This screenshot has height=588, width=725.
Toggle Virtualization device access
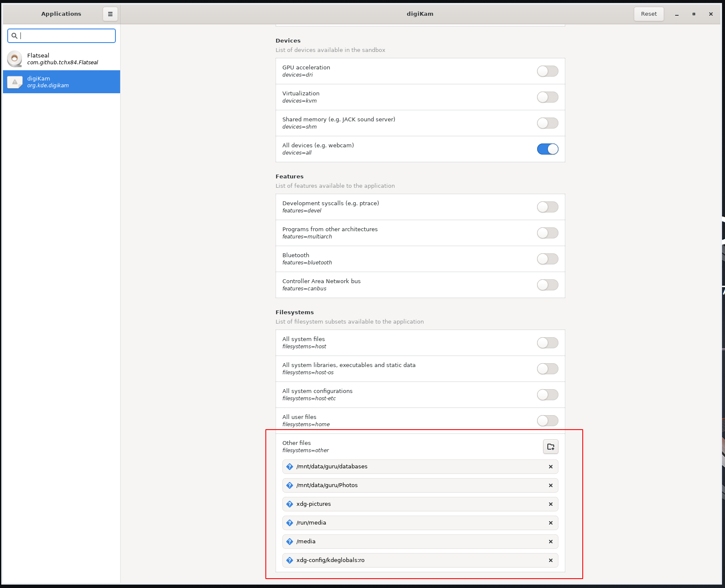point(547,97)
